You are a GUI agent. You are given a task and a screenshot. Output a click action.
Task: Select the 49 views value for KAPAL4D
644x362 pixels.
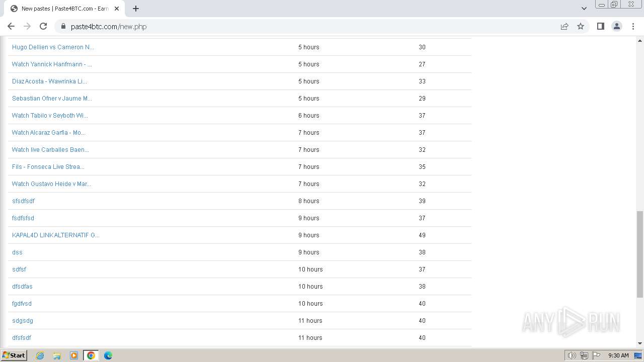pos(422,235)
